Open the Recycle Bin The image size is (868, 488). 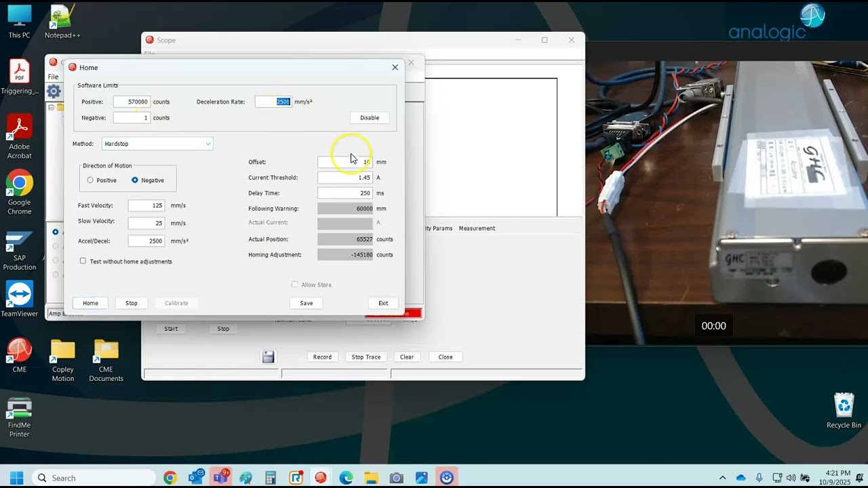(x=844, y=411)
